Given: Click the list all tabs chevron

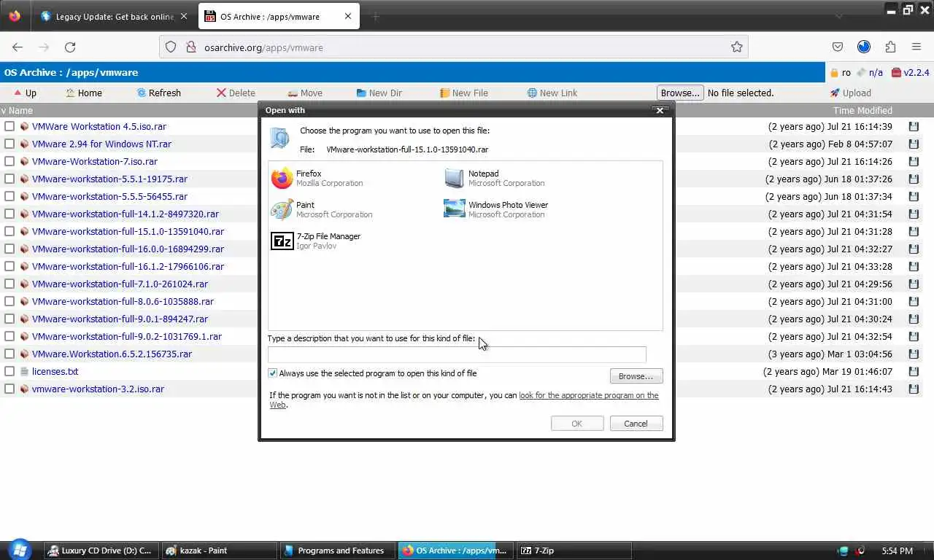Looking at the screenshot, I should click(x=839, y=16).
